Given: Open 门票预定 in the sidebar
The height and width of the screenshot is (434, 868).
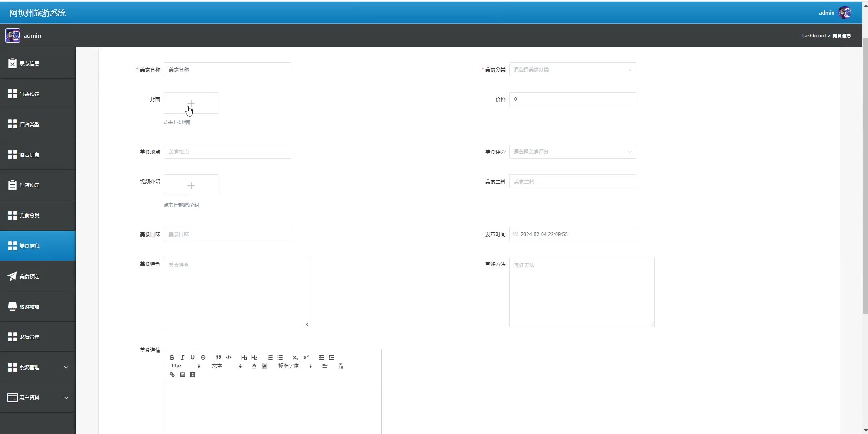Looking at the screenshot, I should [38, 94].
